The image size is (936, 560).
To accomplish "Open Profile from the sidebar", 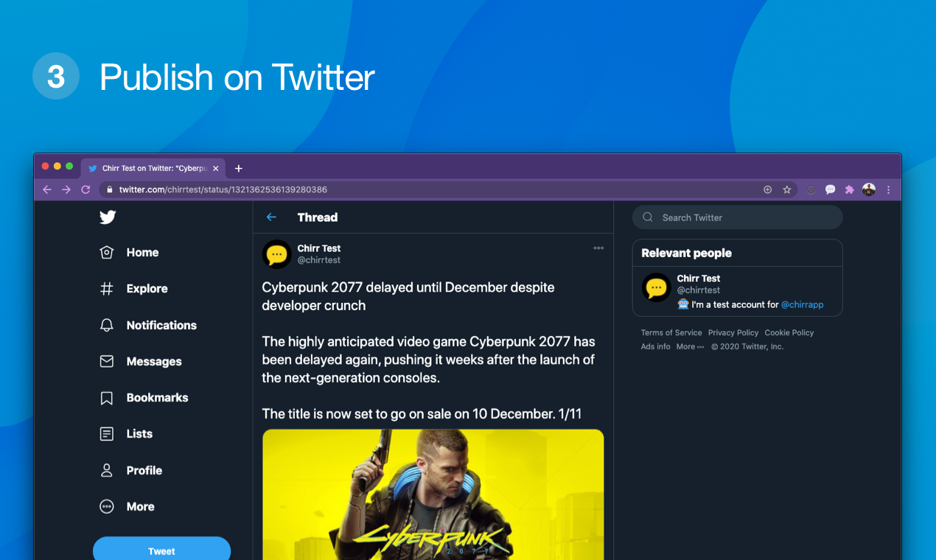I will tap(130, 470).
